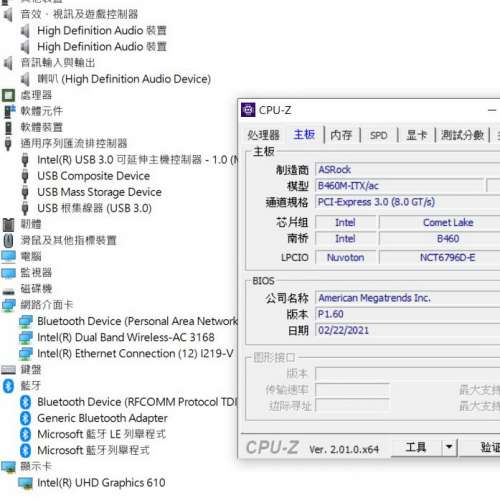Click the first High Definition Audio 裝置 speaker icon
Viewport: 500px width, 500px height.
click(25, 31)
